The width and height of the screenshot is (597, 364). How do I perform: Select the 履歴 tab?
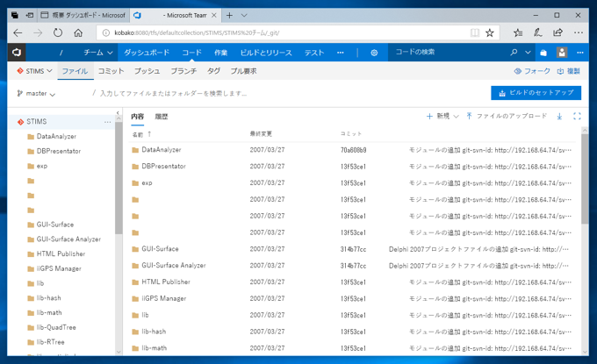[x=162, y=117]
